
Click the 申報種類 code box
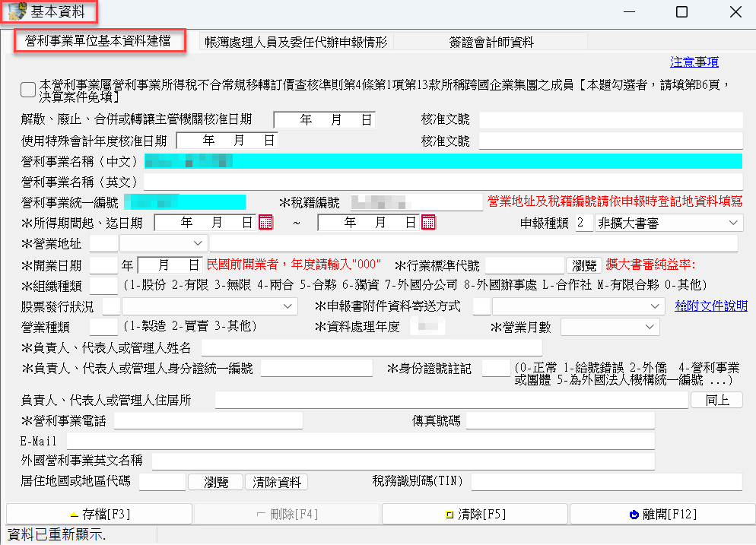coord(584,223)
